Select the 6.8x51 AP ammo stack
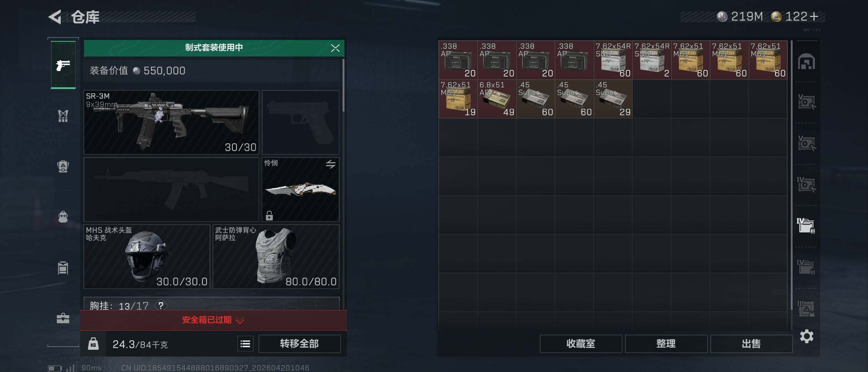868x372 pixels. tap(497, 99)
